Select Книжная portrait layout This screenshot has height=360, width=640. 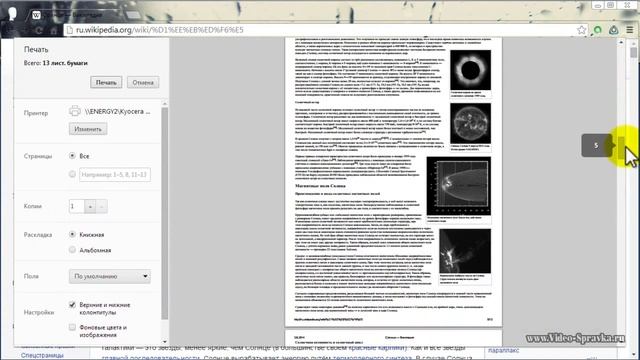[72, 234]
